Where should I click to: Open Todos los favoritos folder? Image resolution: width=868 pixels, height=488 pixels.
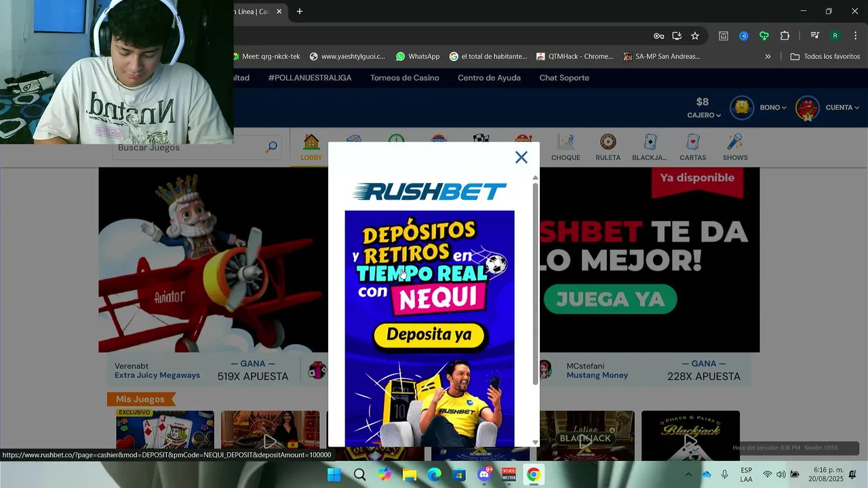(825, 56)
